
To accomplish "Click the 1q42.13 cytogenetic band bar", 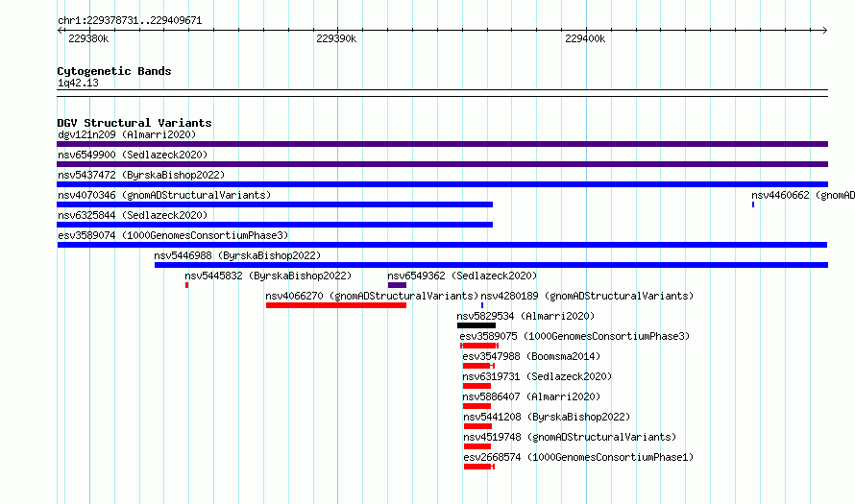I will (442, 93).
